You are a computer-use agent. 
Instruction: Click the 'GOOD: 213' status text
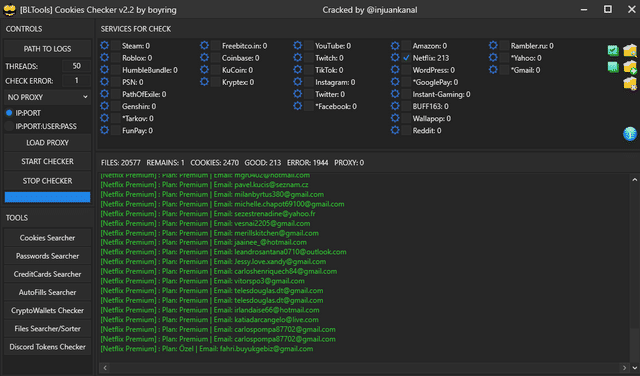click(x=262, y=162)
